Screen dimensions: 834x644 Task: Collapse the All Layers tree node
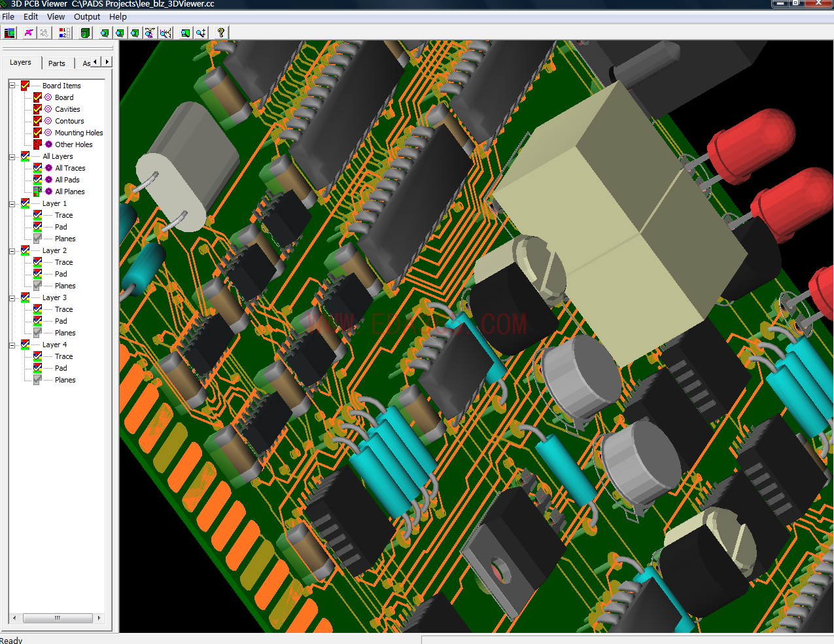pos(12,157)
